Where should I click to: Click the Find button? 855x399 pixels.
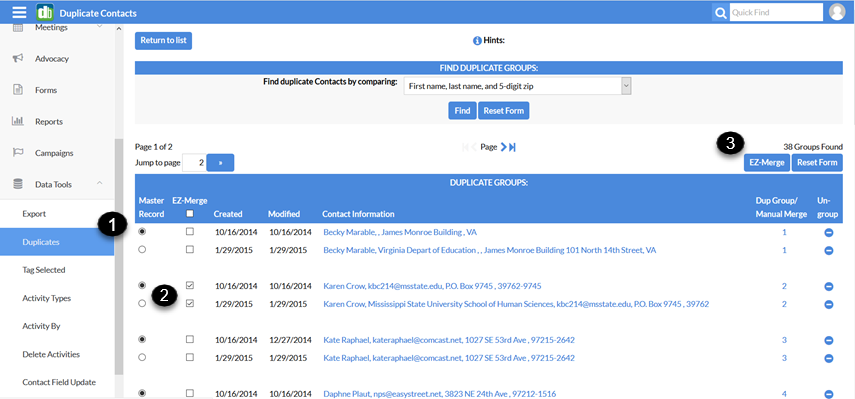pos(462,111)
